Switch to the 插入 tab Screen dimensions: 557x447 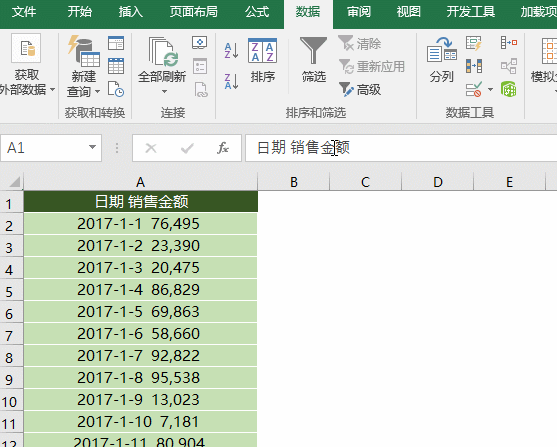coord(131,12)
